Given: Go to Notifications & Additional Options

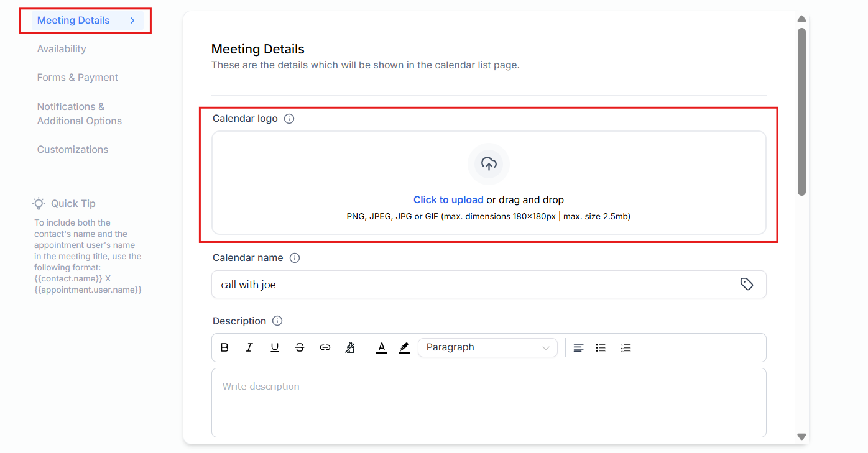Looking at the screenshot, I should point(80,114).
